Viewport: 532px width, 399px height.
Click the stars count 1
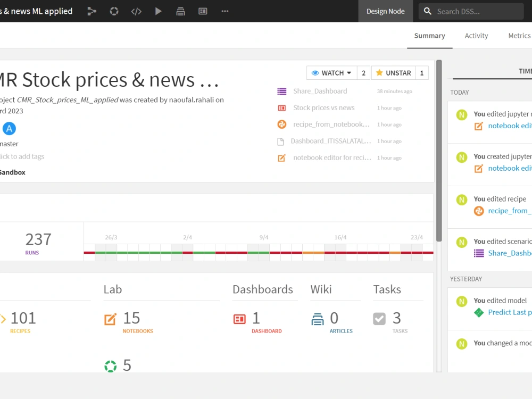pyautogui.click(x=422, y=73)
